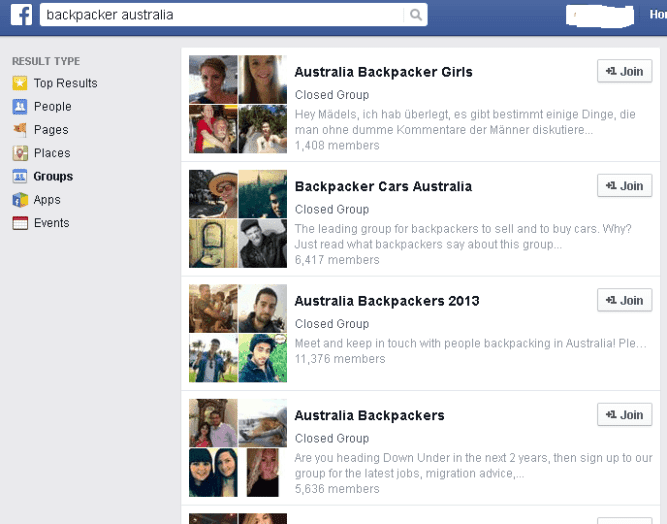Click 'The leading group for backpackers' description
This screenshot has height=524, width=667.
pos(463,236)
